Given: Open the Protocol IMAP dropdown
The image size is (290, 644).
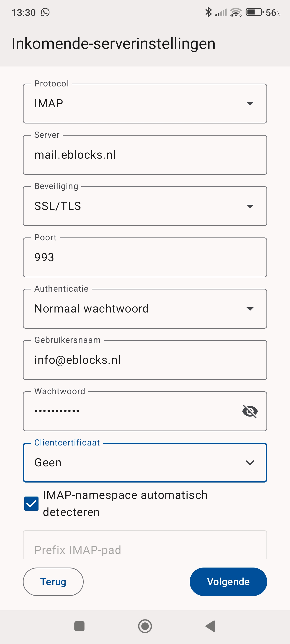Looking at the screenshot, I should [145, 104].
